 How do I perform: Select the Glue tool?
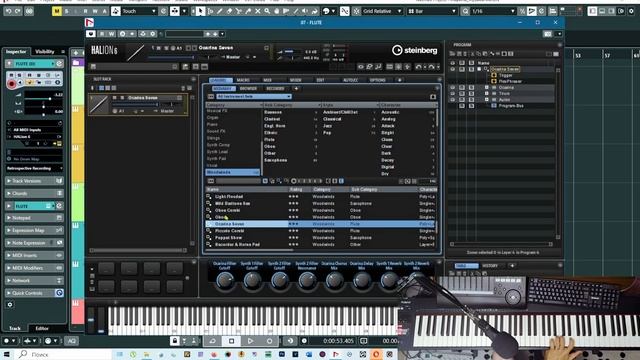(248, 11)
